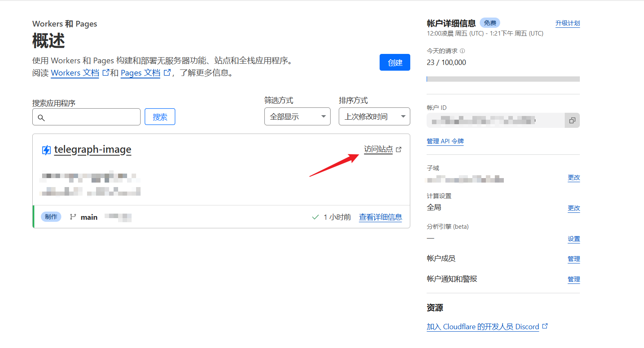
Task: Open 查看详细信息 for the deployment
Action: [380, 217]
